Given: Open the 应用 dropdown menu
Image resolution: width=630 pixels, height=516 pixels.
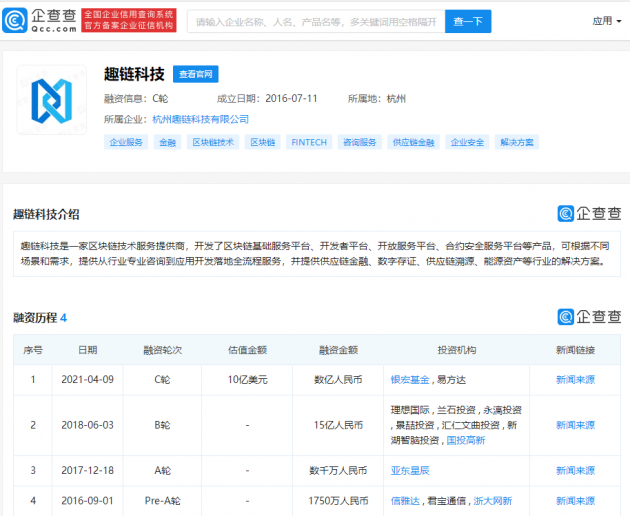Looking at the screenshot, I should 605,21.
